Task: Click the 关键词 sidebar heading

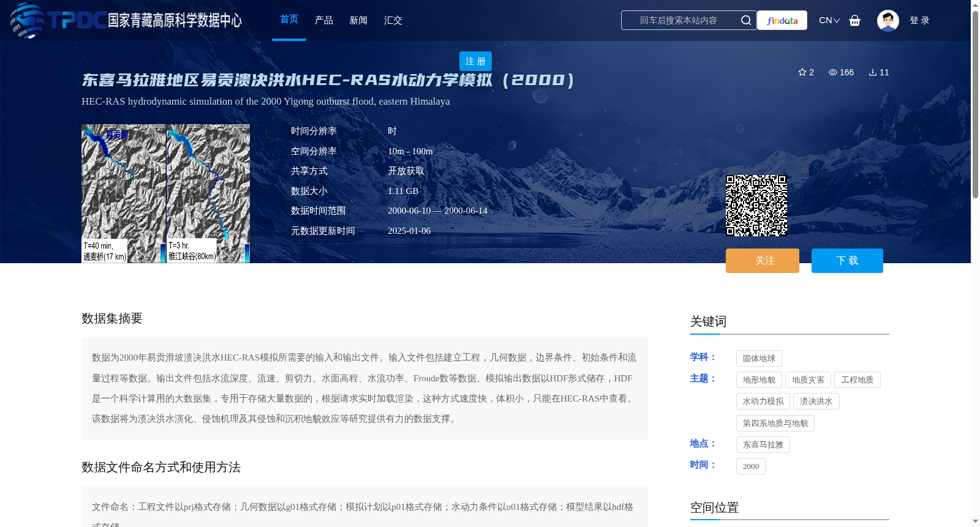Action: coord(708,321)
